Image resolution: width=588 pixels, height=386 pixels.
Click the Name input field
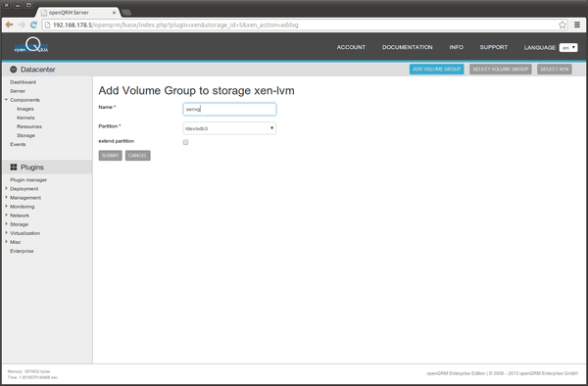[229, 109]
